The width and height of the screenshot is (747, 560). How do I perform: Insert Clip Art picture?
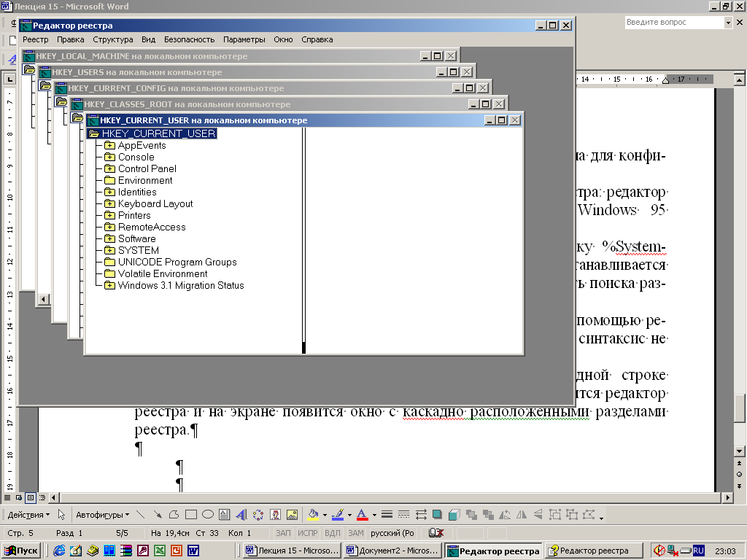(275, 515)
